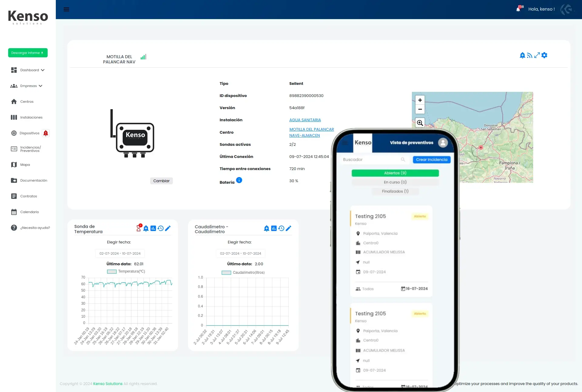Toggle the Temperatura(ºC) legend series

pos(126,271)
